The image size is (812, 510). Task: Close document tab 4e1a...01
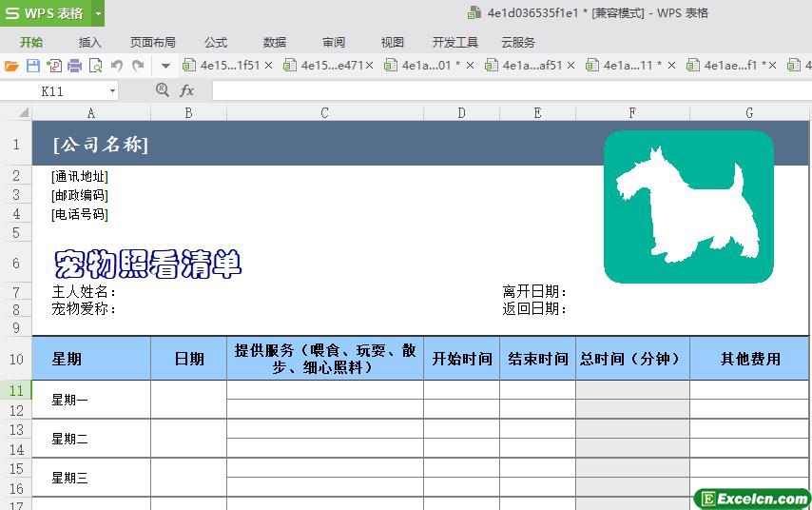click(471, 66)
